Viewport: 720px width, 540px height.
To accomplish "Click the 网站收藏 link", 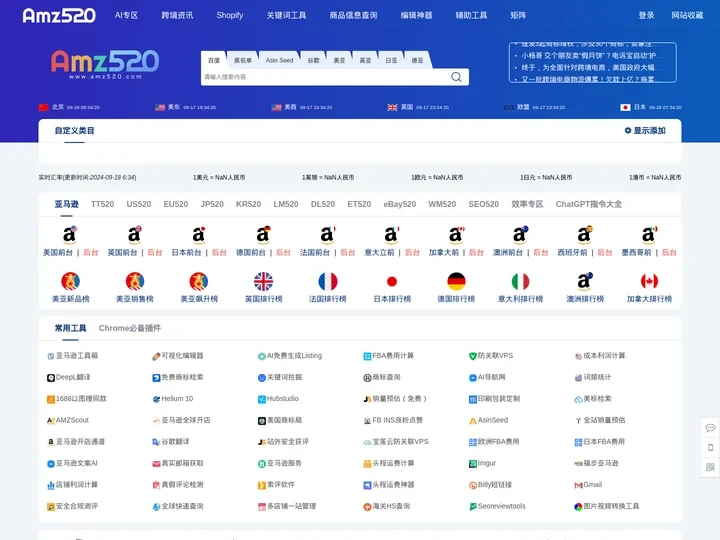I will click(687, 16).
